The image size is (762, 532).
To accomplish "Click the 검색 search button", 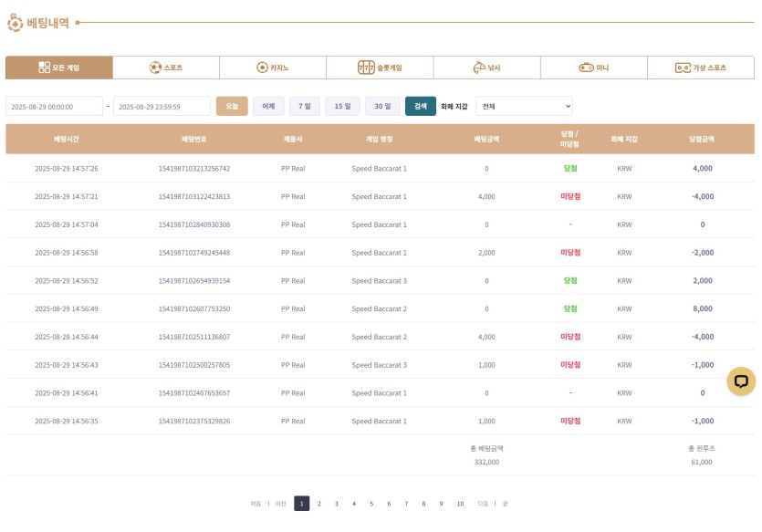I will [x=421, y=107].
